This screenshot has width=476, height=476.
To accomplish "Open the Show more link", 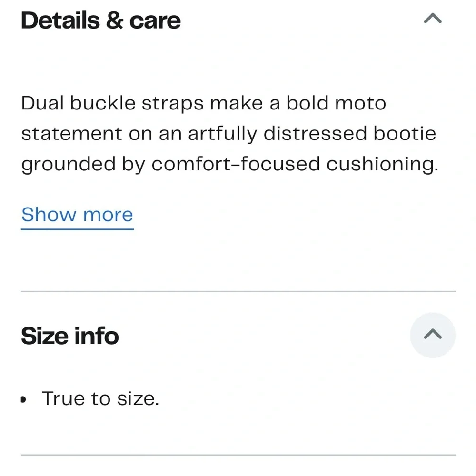I will coord(78,216).
